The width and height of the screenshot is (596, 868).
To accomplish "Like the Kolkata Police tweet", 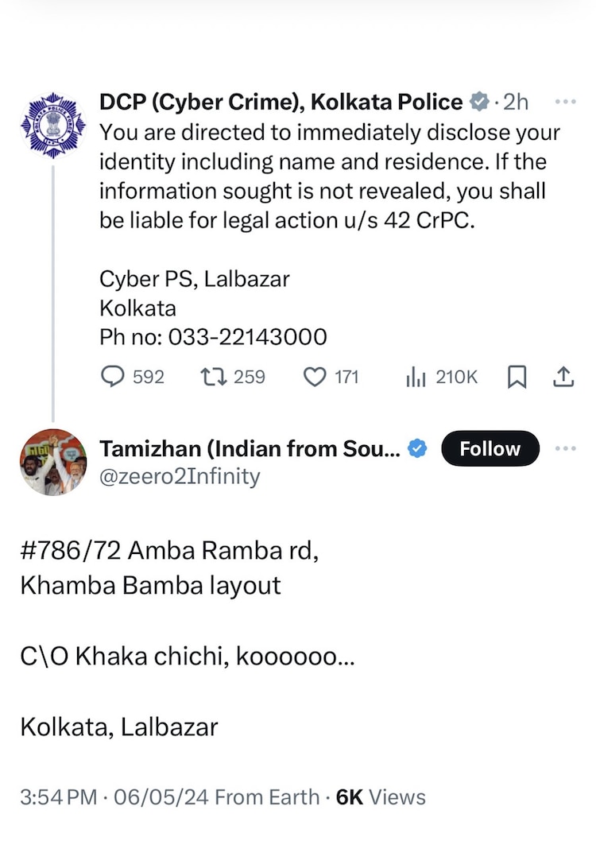I will (x=315, y=377).
